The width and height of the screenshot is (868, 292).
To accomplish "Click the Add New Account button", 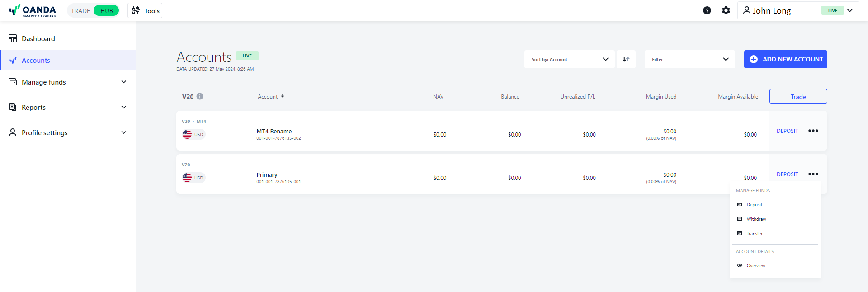I will [785, 59].
